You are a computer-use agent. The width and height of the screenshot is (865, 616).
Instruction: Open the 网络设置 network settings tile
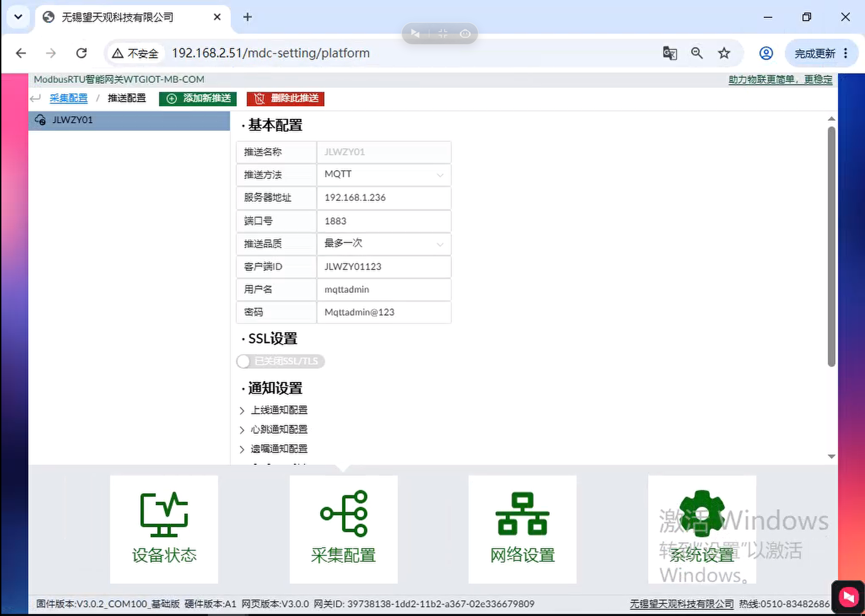(x=522, y=529)
